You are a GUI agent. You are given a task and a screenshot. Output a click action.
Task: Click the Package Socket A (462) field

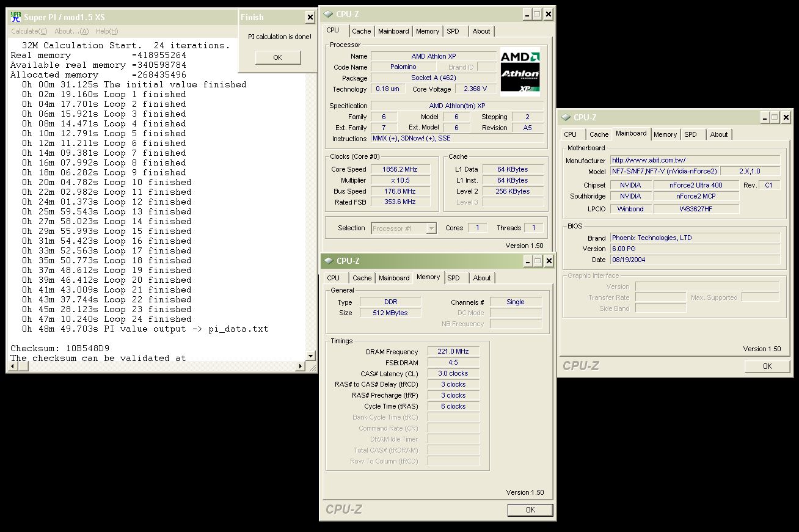coord(434,78)
